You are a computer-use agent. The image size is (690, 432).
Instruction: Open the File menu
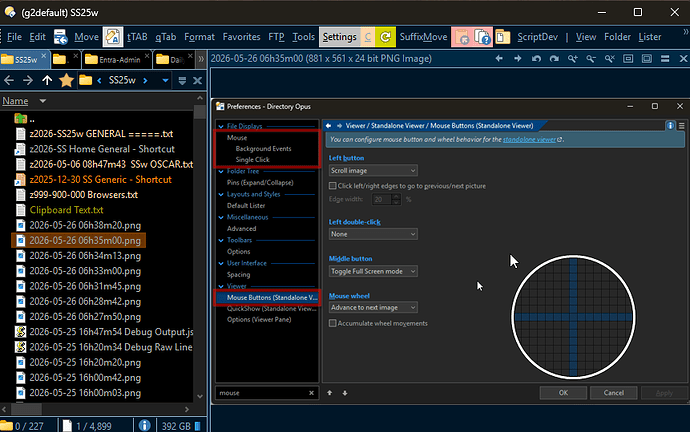tap(14, 37)
